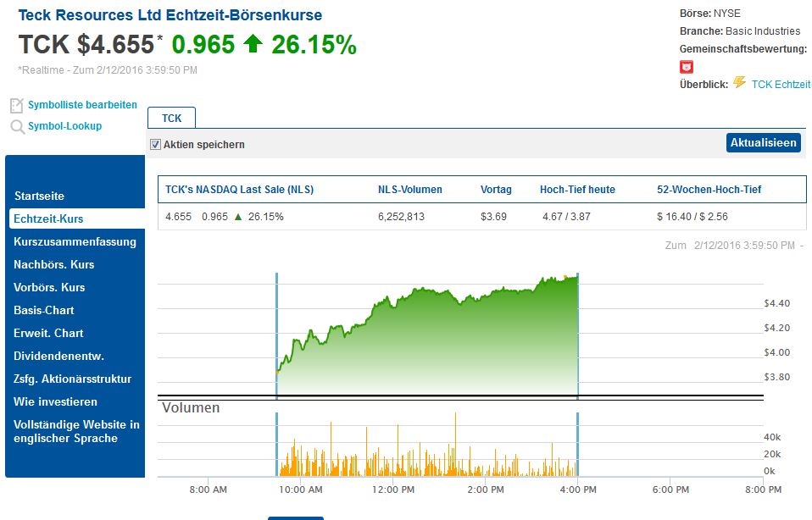The height and width of the screenshot is (520, 812).
Task: Click the 4:00 PM market close marker line
Action: pos(577,339)
